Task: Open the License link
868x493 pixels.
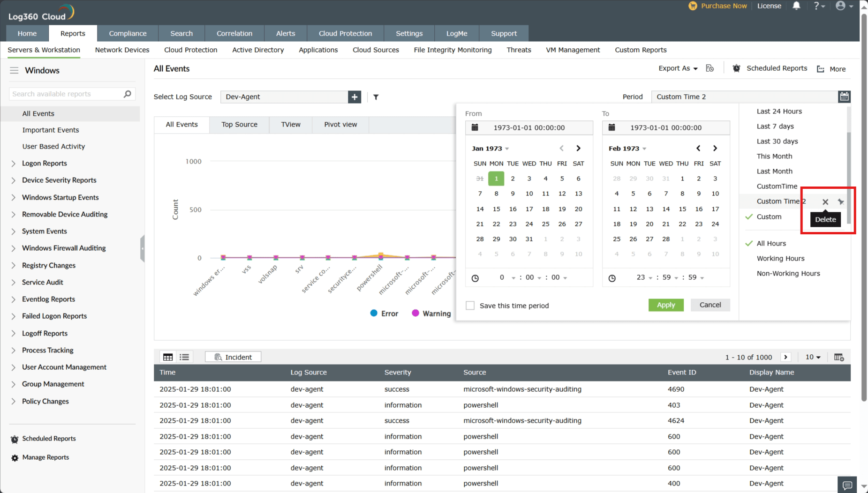Action: click(x=769, y=6)
